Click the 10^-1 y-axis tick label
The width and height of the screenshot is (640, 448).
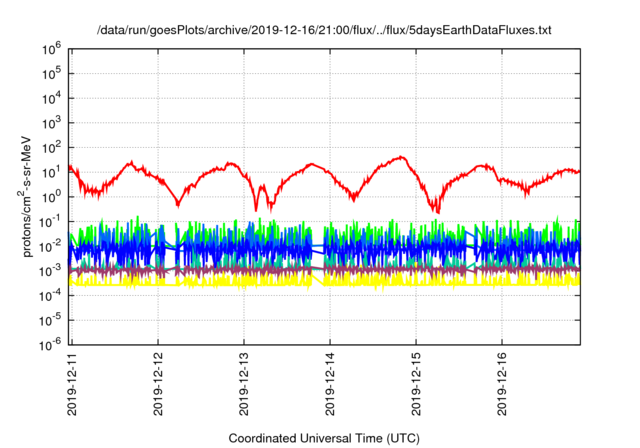[50, 222]
